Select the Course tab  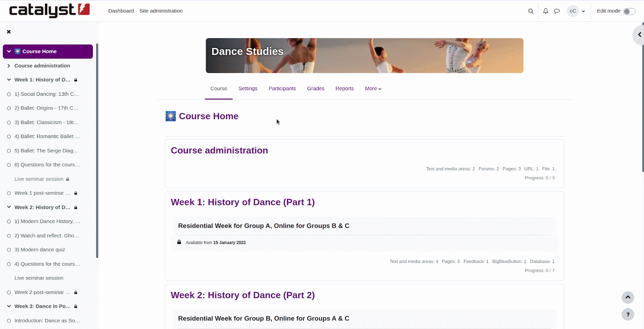[219, 89]
